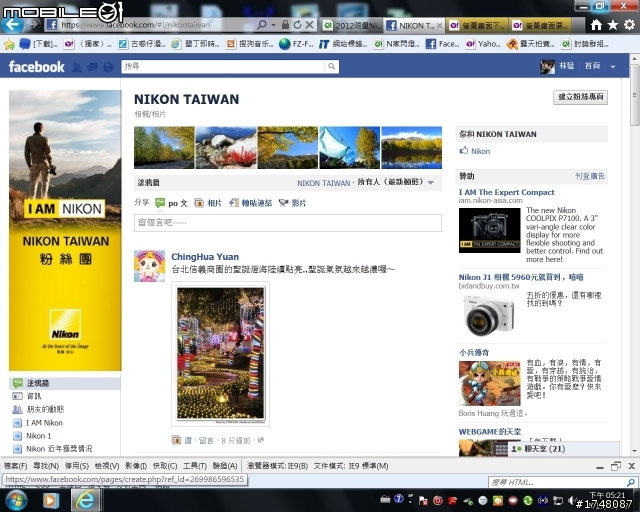Open the browser home icon
640x512 pixels.
point(596,25)
